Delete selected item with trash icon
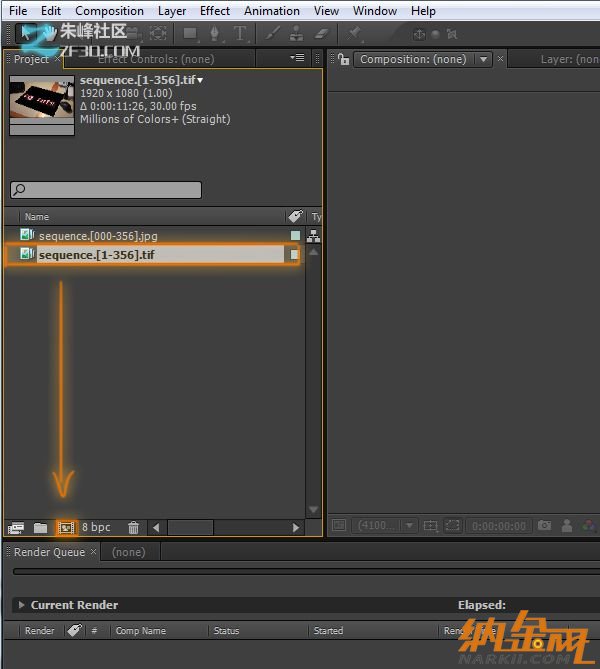This screenshot has width=600, height=669. pyautogui.click(x=133, y=527)
